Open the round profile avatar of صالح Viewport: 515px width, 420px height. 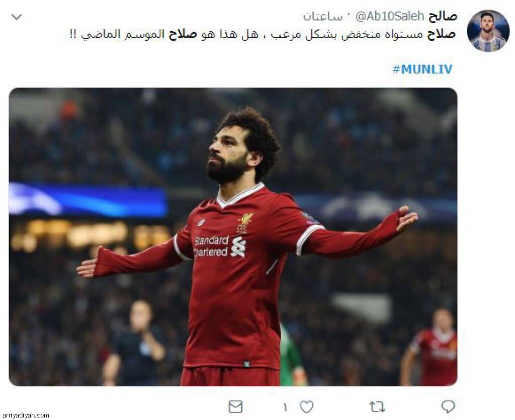[x=488, y=31]
